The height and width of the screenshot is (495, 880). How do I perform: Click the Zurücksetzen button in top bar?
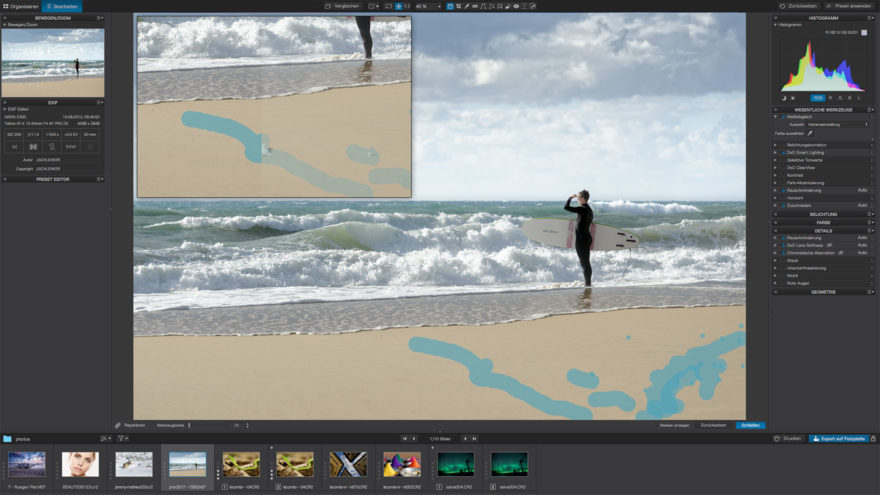point(796,6)
